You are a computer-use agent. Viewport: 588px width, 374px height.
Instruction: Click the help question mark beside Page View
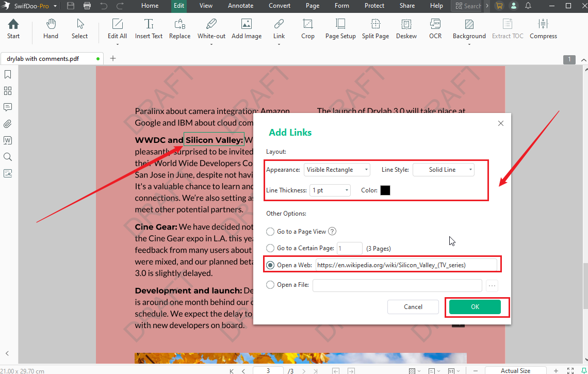[332, 231]
